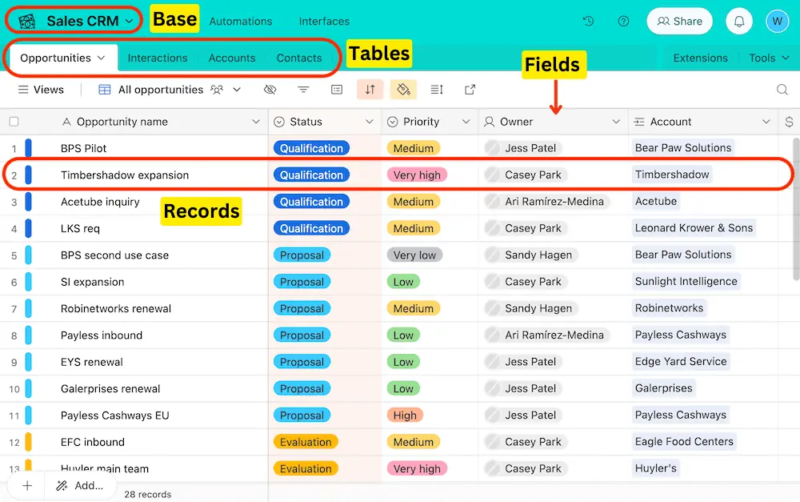Open the help question mark icon

coord(623,21)
